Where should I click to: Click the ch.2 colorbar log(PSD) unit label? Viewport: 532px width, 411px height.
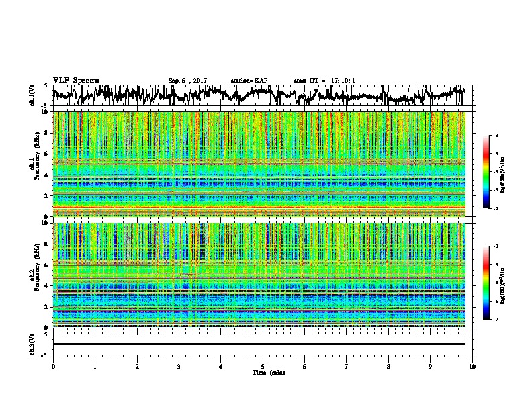coord(503,285)
